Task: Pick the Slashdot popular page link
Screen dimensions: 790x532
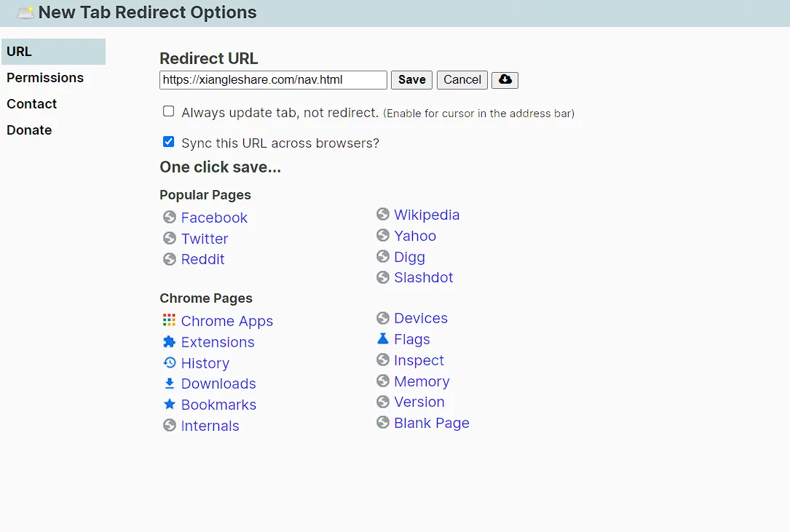Action: [423, 277]
